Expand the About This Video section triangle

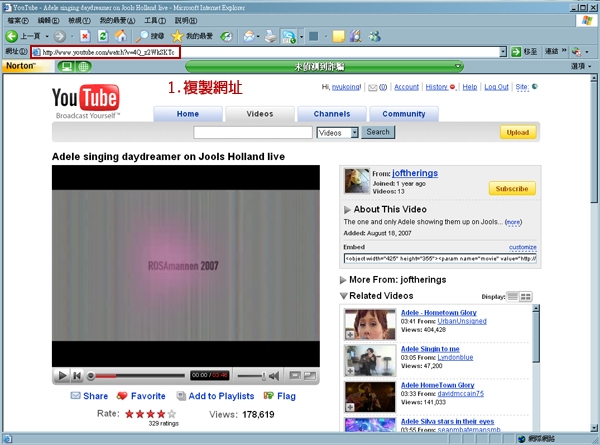click(x=347, y=210)
